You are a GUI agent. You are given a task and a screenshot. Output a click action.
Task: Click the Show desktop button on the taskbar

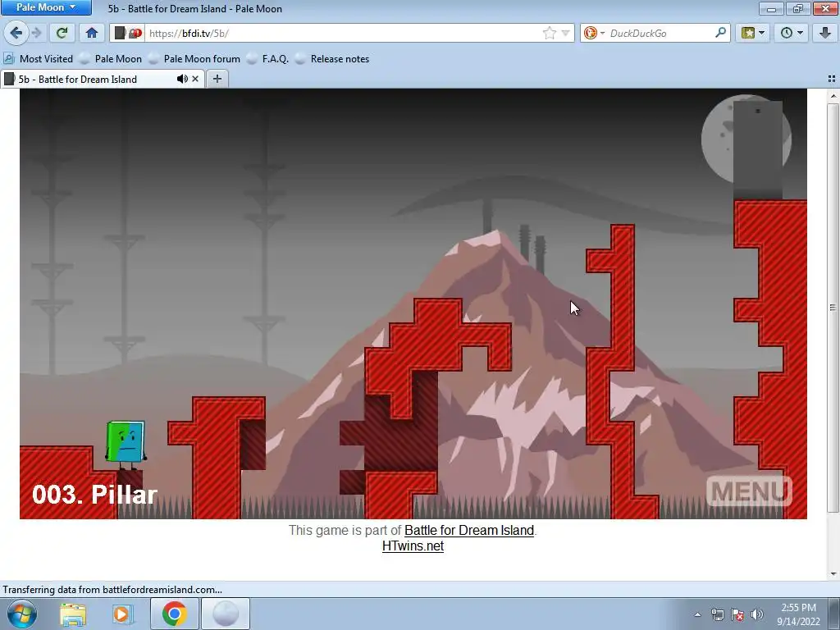click(834, 614)
